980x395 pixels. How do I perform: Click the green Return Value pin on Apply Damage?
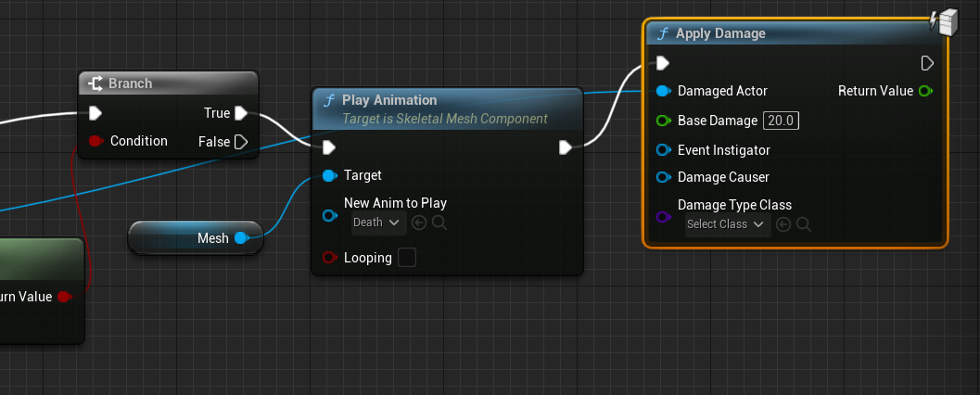[x=925, y=91]
